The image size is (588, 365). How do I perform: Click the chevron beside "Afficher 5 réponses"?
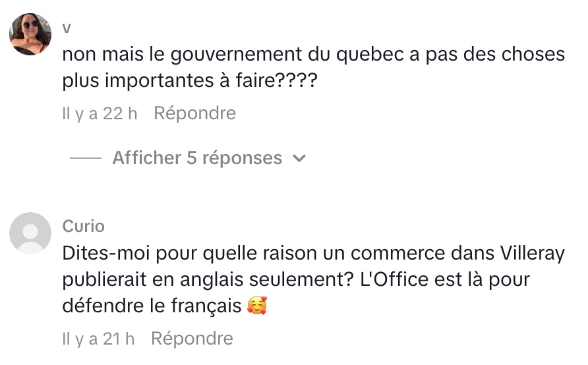(299, 159)
